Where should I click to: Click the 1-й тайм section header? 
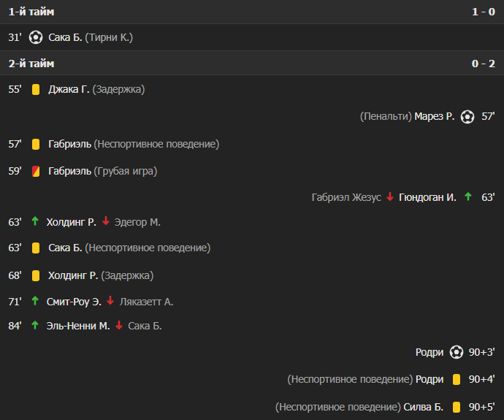pos(31,12)
